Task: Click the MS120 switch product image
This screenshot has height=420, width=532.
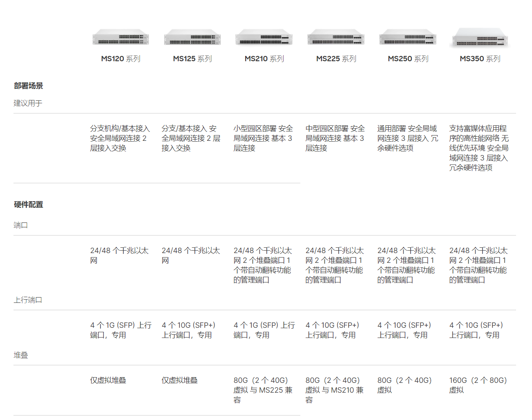Action: tap(121, 37)
